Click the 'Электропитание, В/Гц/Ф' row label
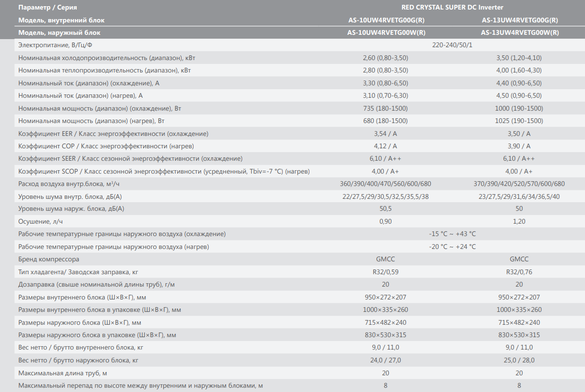Viewport: 585px width, 392px height. click(x=55, y=45)
